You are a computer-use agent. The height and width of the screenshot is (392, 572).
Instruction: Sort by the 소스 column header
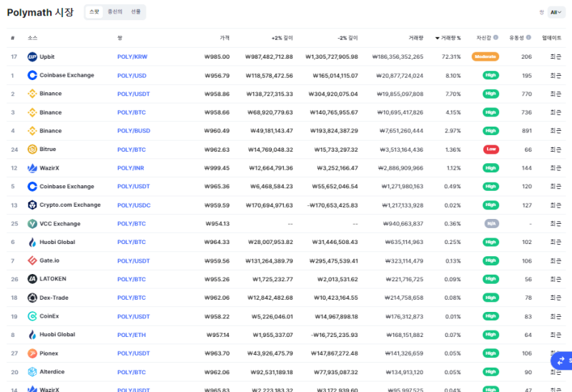(32, 38)
